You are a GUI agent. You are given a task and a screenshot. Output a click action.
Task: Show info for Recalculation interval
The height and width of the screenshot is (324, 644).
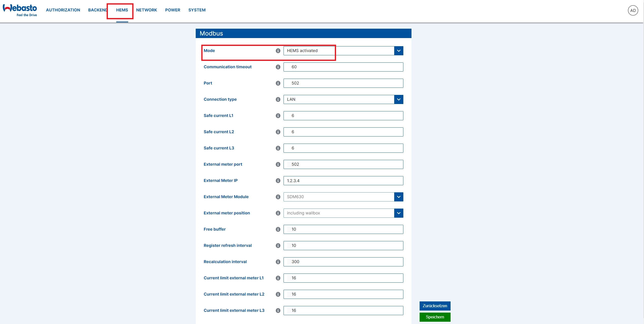pyautogui.click(x=278, y=262)
